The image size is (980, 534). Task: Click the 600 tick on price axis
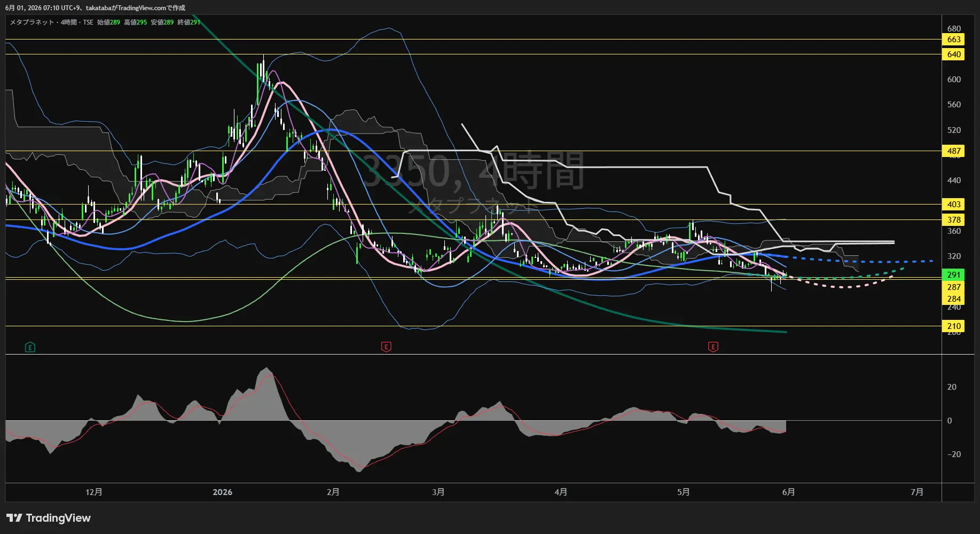point(954,80)
